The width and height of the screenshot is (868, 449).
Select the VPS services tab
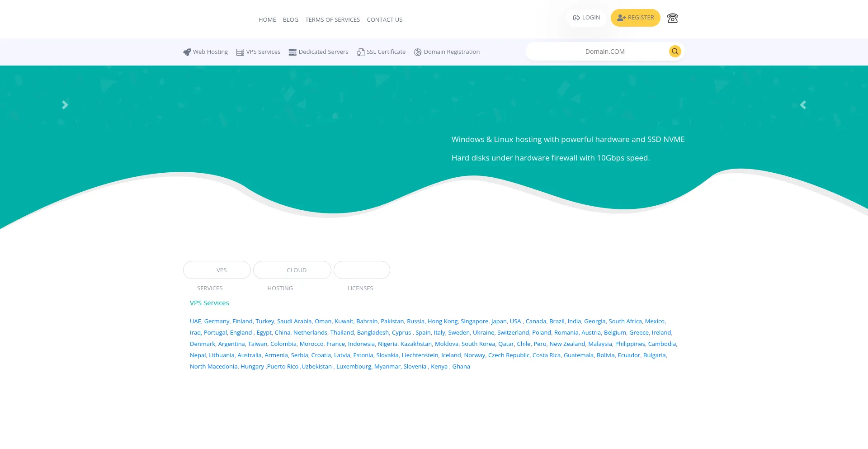coord(217,270)
